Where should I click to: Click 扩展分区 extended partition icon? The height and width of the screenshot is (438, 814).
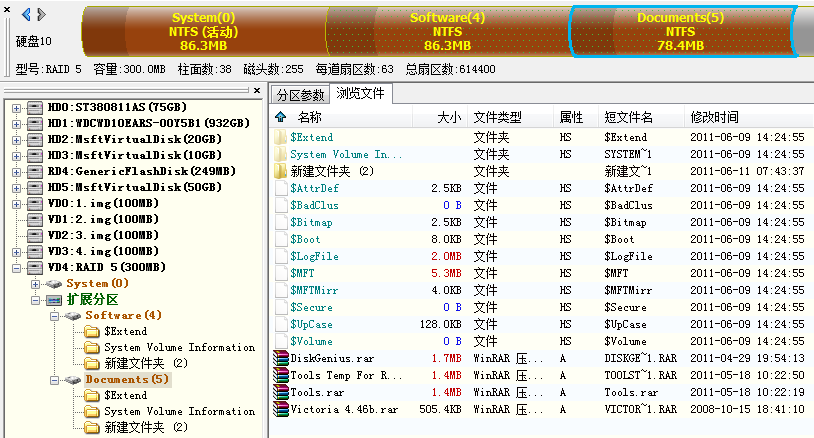point(54,300)
